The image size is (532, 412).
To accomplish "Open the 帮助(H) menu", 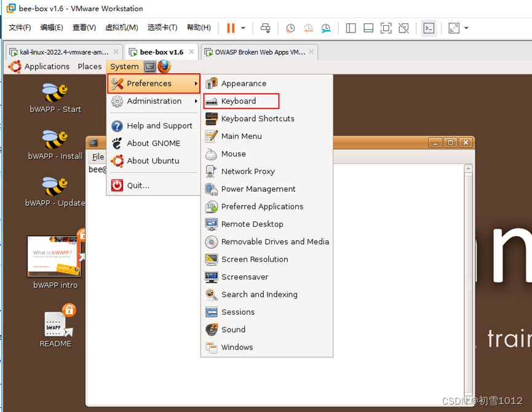I will click(199, 28).
